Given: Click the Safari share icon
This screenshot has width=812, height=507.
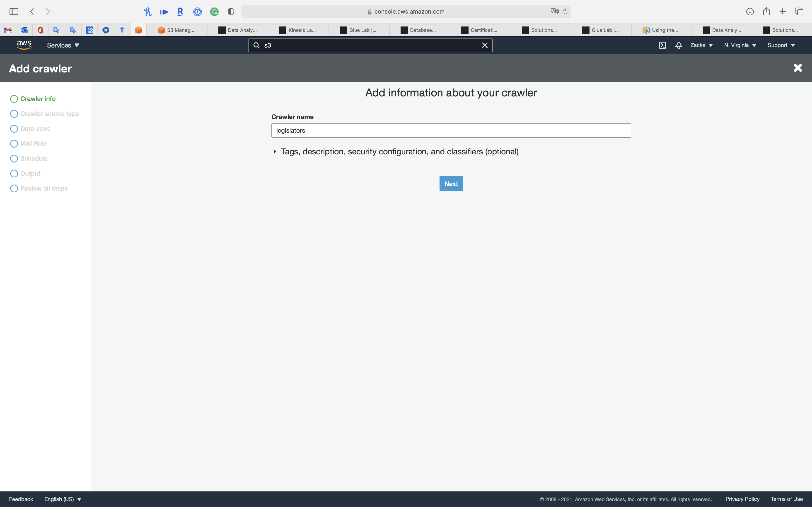Looking at the screenshot, I should pos(766,12).
